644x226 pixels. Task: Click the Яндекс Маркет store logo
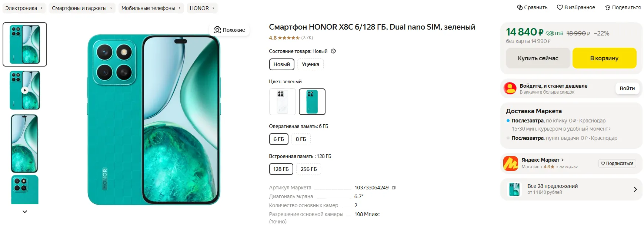click(x=510, y=163)
